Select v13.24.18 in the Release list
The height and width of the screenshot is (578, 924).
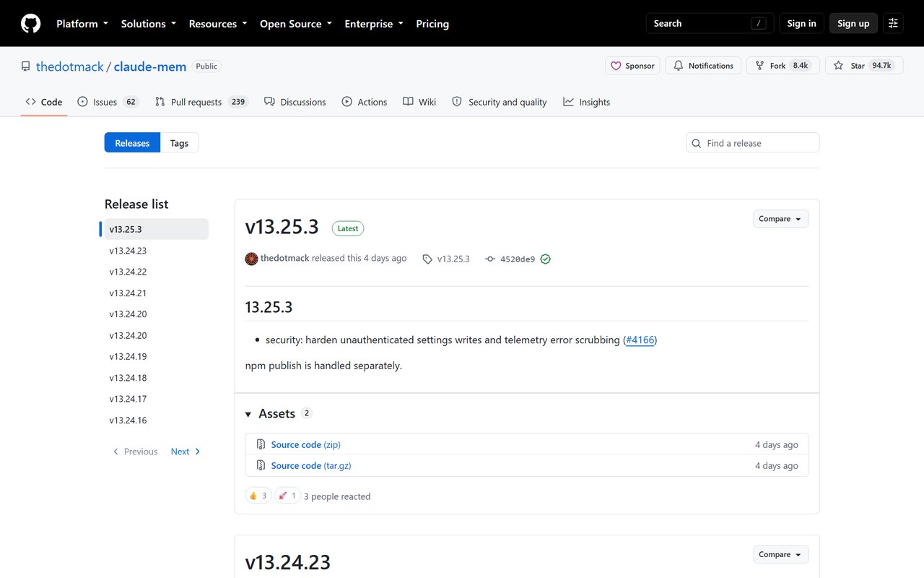pyautogui.click(x=157, y=378)
